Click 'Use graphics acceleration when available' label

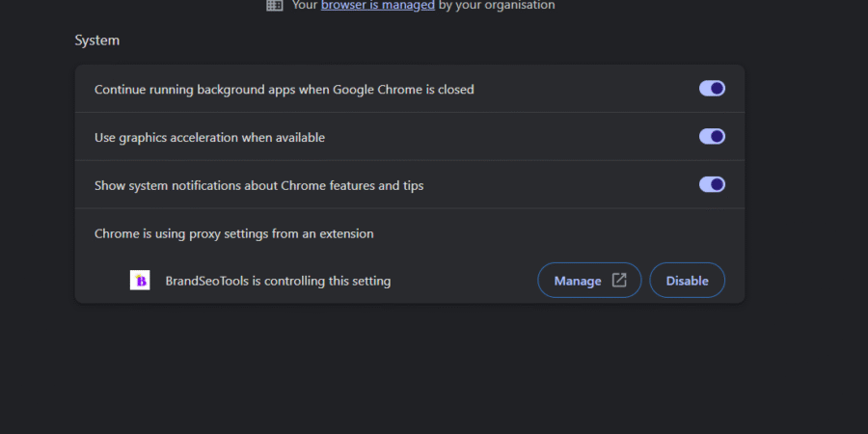tap(209, 138)
